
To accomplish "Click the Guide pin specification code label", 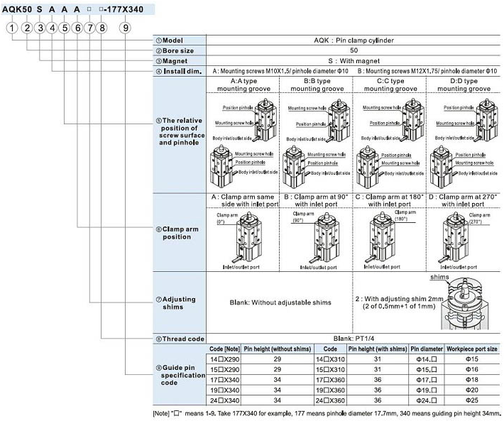I will coord(178,373).
